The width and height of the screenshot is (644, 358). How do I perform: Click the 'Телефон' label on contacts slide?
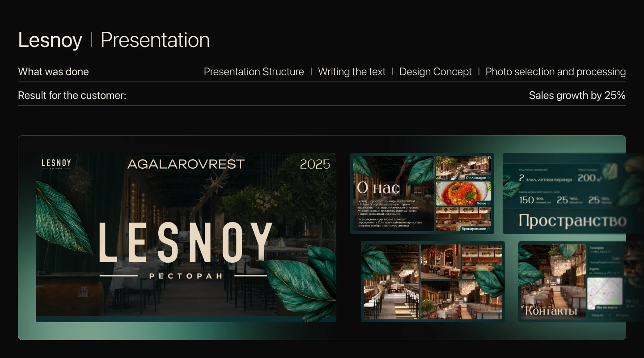click(x=597, y=247)
